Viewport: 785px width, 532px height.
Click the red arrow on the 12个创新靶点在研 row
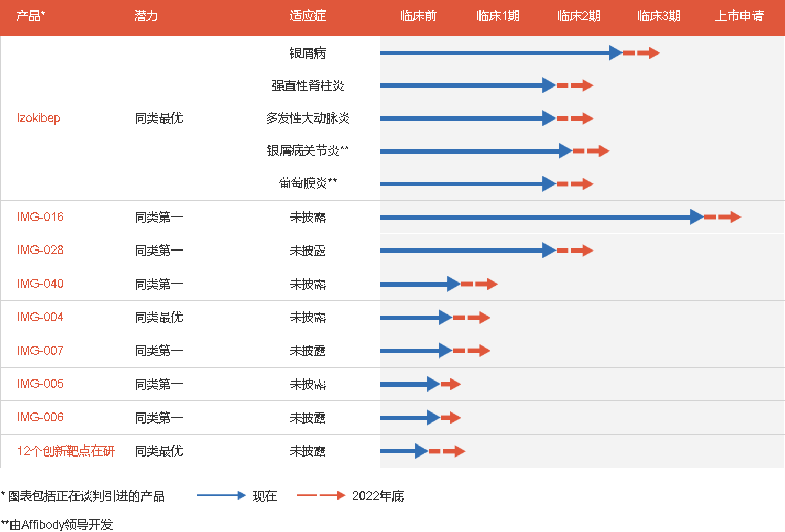(447, 451)
